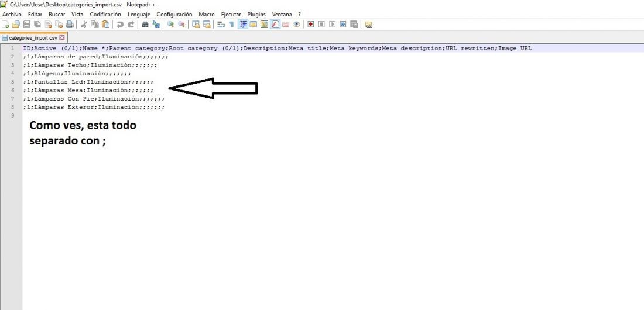The width and height of the screenshot is (644, 310).
Task: Open the Ejecutar menu
Action: click(x=231, y=15)
